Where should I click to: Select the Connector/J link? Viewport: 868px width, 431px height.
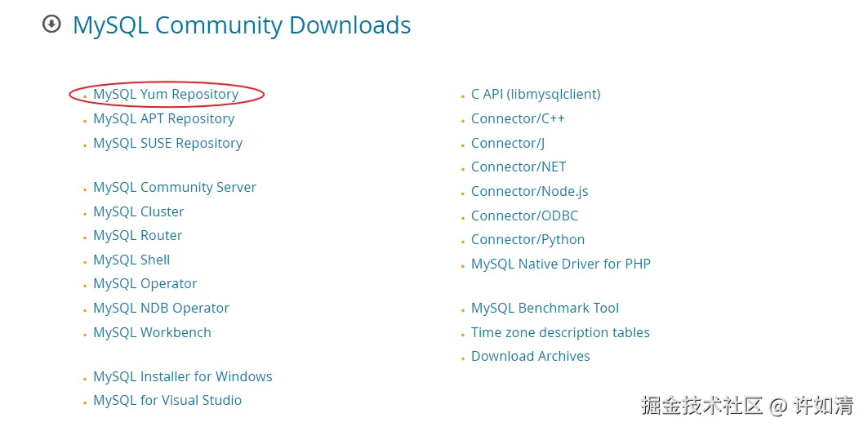(x=508, y=144)
